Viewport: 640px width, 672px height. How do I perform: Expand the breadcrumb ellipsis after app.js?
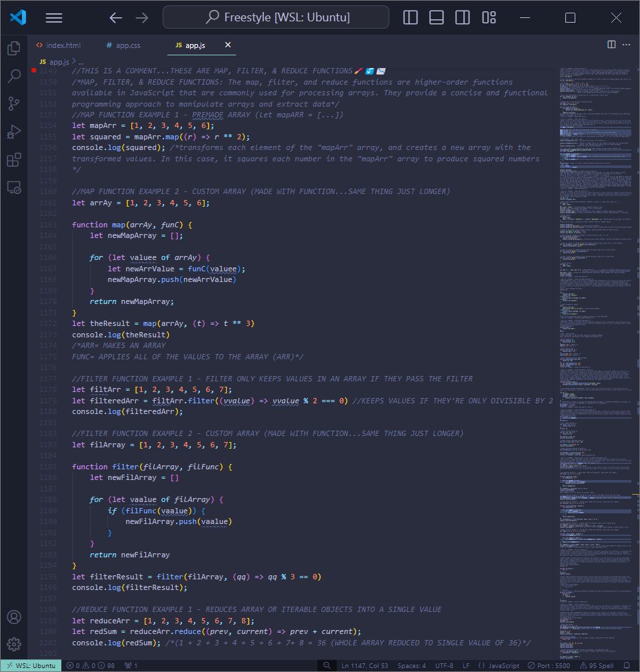pos(81,62)
